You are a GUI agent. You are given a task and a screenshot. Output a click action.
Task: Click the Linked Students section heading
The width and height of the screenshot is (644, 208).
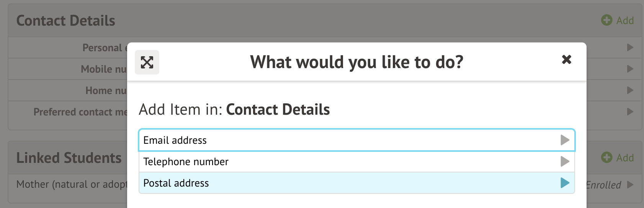pos(69,158)
